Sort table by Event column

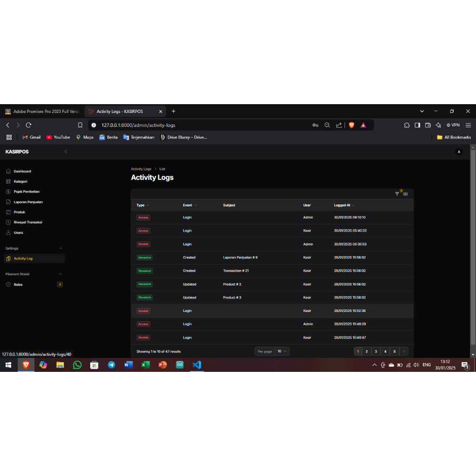(190, 205)
